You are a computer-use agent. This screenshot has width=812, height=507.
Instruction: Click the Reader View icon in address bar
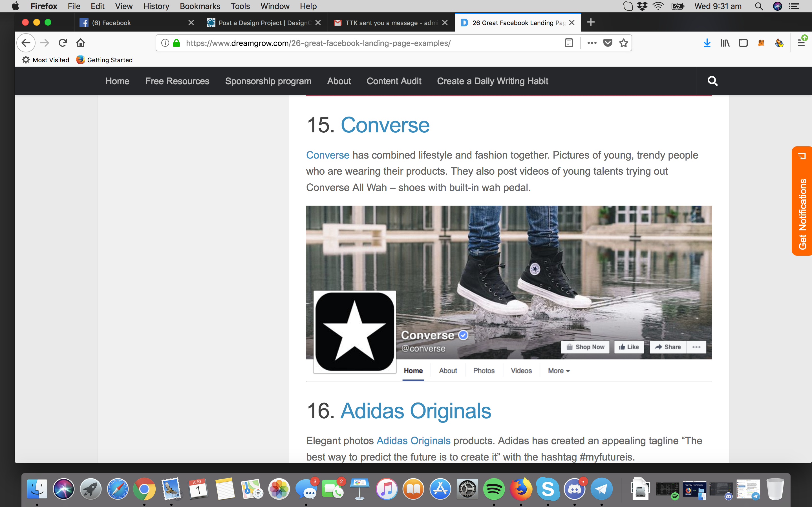(x=569, y=43)
